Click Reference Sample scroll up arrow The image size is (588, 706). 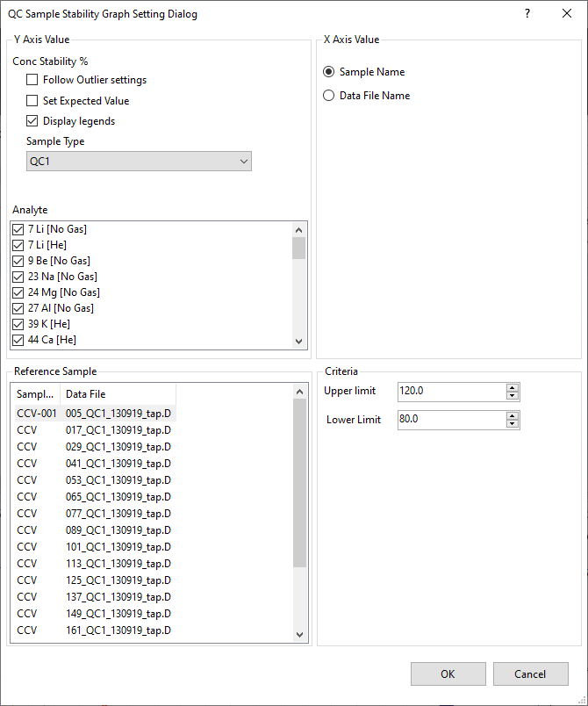coord(299,392)
